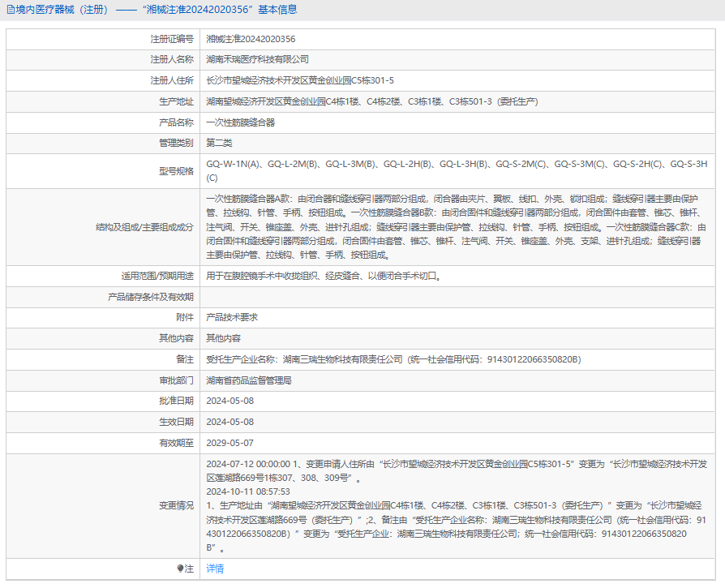The height and width of the screenshot is (588, 725).
Task: Click production address starting 湖南望城经济开发区黄金创业园C4栋1楼
Action: [372, 101]
